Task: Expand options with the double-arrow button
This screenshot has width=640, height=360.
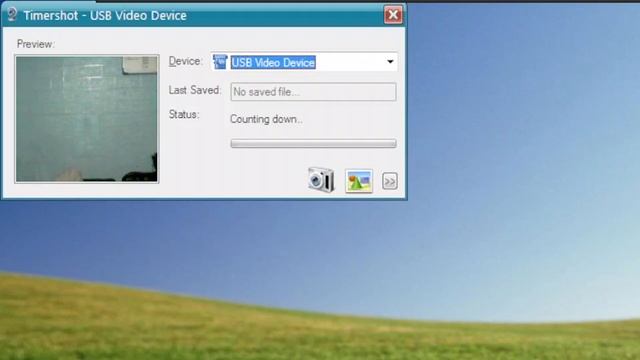Action: click(389, 181)
